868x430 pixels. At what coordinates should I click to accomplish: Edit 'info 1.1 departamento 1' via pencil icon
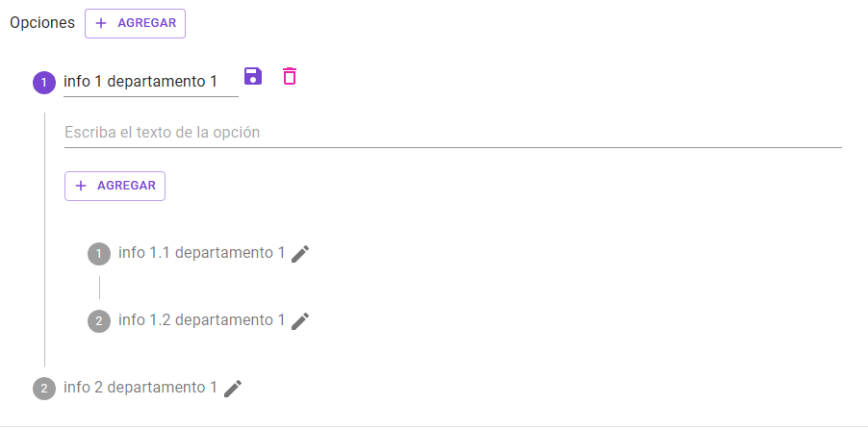coord(300,254)
